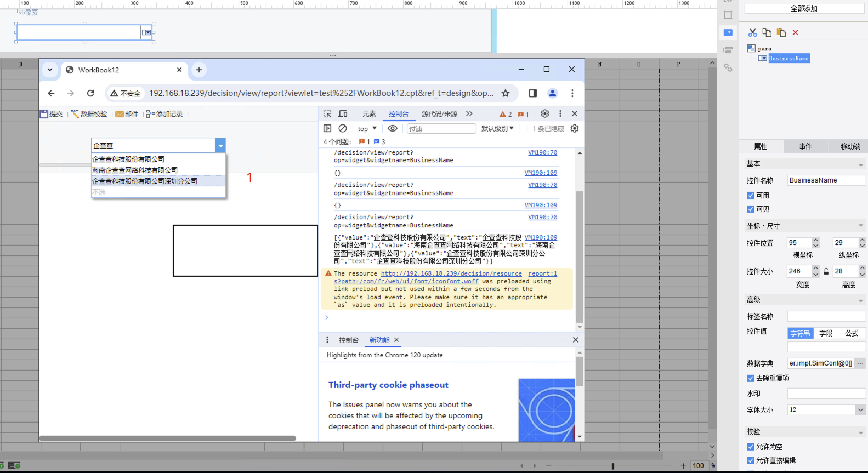Click the 全部添加 button
Viewport: 868px width, 473px height.
coord(804,9)
